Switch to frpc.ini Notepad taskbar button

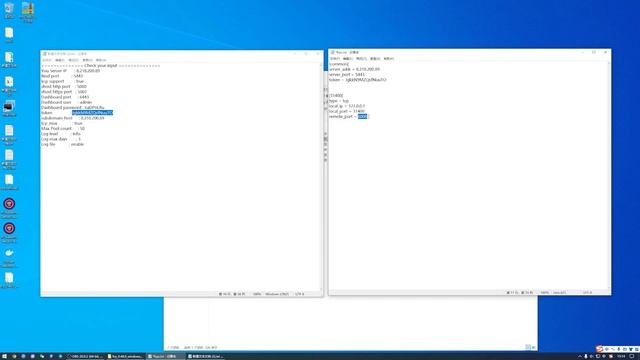click(165, 356)
